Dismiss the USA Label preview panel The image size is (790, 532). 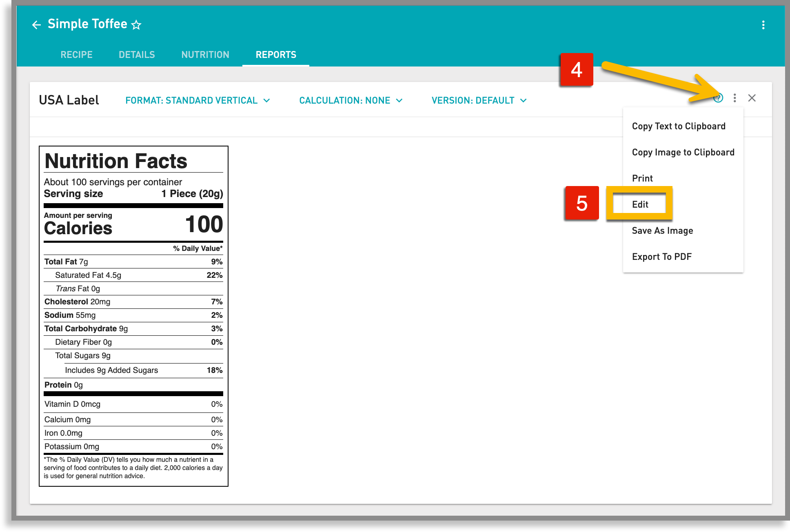(x=752, y=98)
